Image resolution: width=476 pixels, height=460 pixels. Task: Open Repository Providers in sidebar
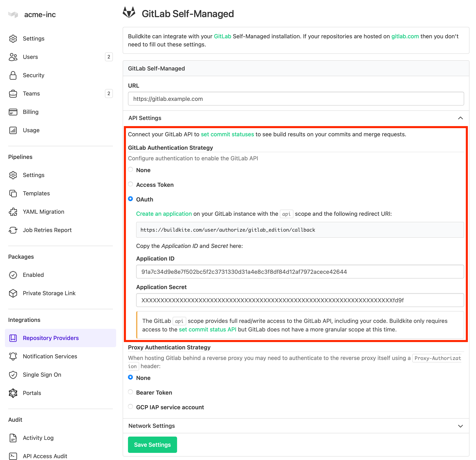(x=51, y=338)
